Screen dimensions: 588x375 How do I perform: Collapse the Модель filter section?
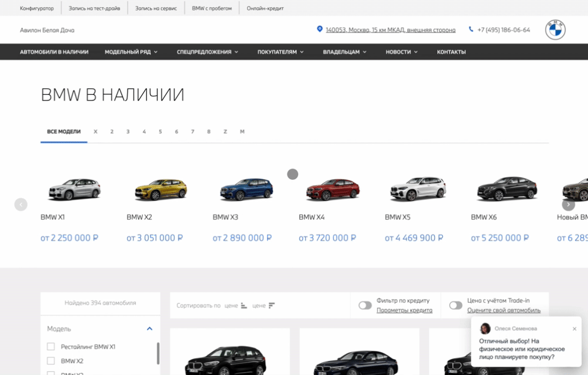[x=149, y=329]
